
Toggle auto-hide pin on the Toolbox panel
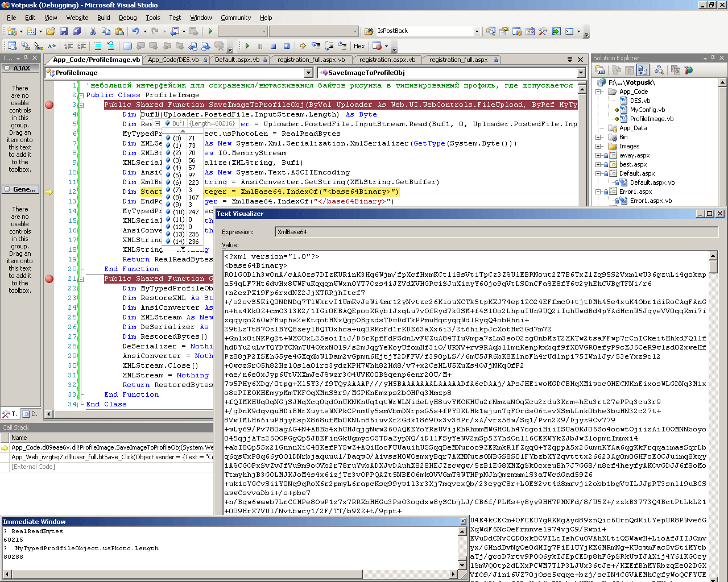[26, 58]
